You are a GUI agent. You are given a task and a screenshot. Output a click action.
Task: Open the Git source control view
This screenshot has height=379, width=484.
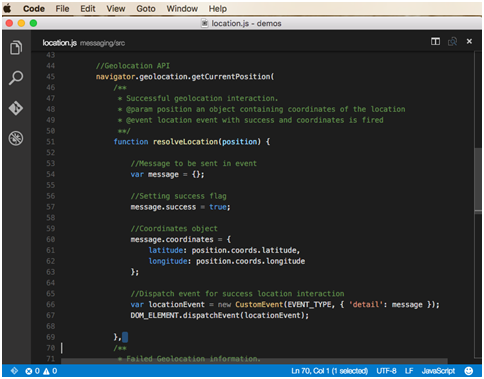pos(16,108)
